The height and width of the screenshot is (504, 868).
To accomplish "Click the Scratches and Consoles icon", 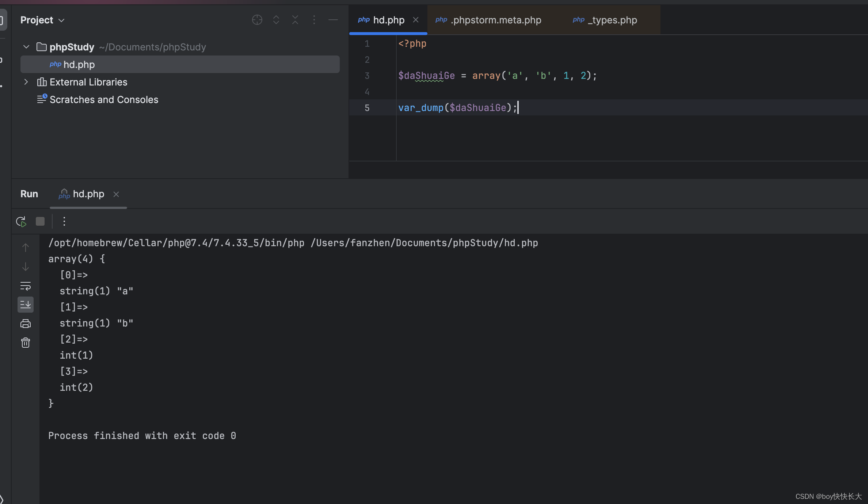I will [x=42, y=99].
